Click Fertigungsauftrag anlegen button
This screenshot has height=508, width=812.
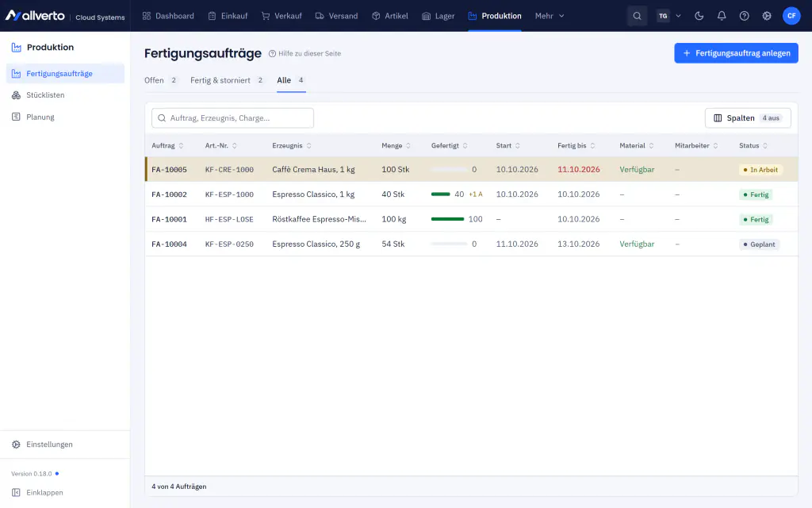[x=736, y=53]
